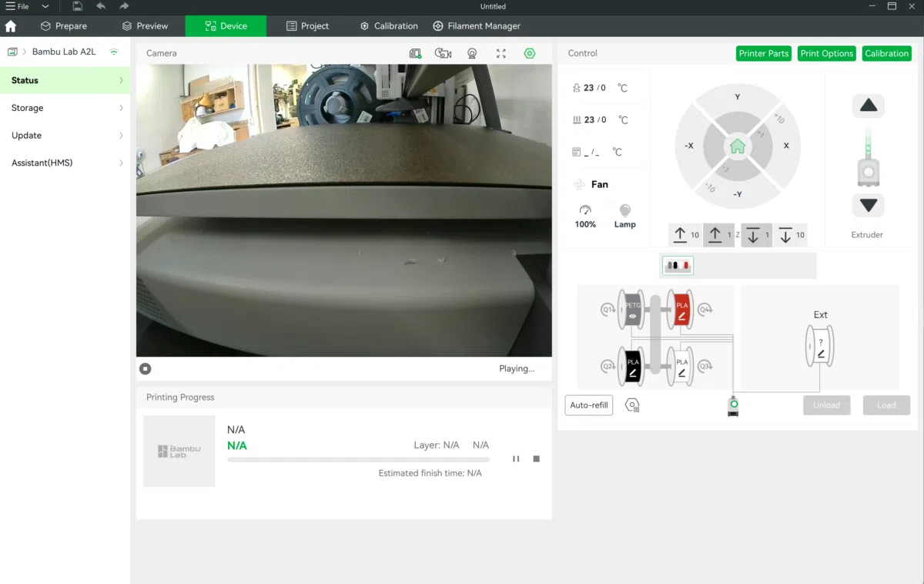Select the Device tab

[226, 26]
